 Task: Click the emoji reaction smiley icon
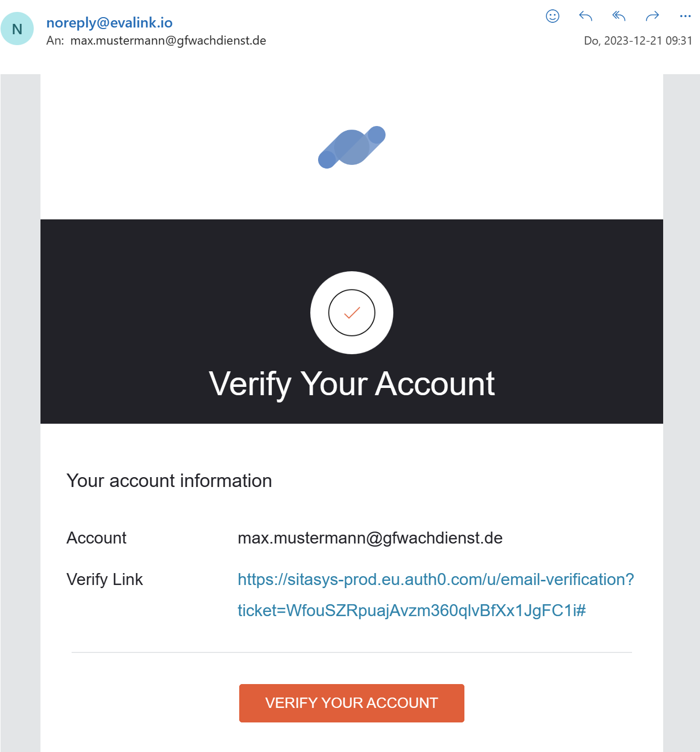point(553,16)
